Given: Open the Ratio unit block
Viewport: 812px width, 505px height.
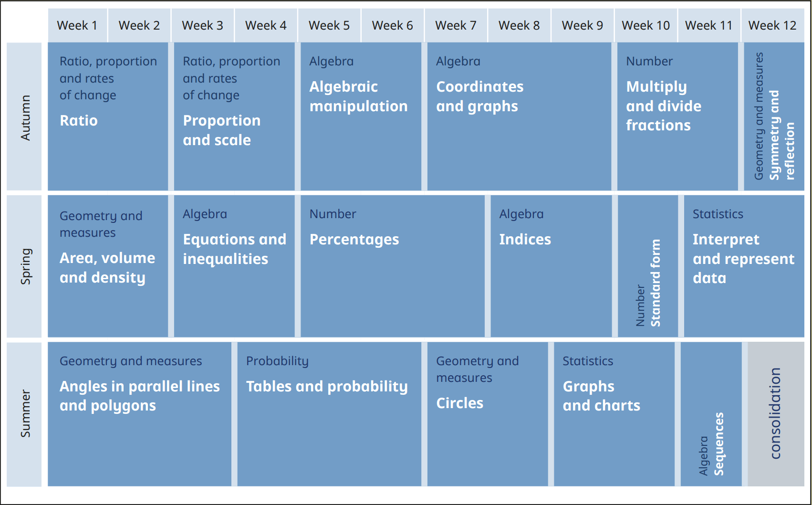Looking at the screenshot, I should (x=108, y=117).
